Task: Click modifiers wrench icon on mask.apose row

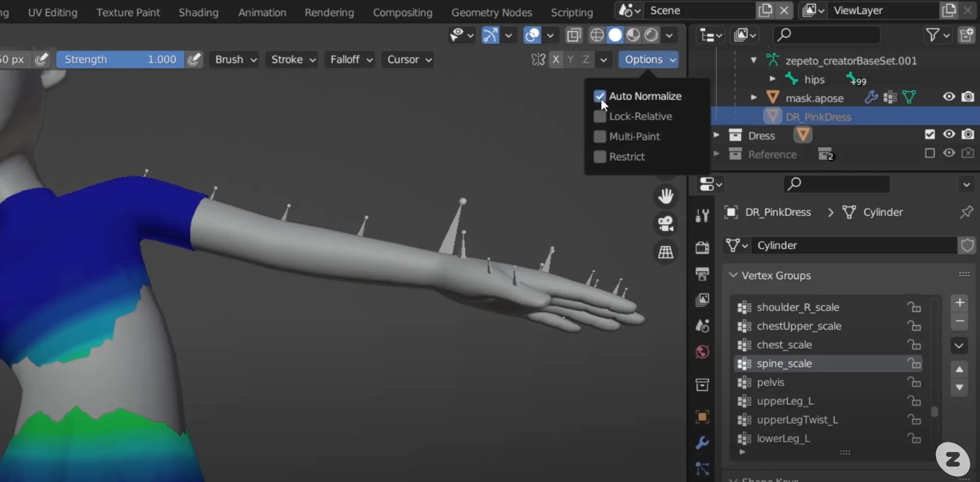Action: [x=871, y=98]
